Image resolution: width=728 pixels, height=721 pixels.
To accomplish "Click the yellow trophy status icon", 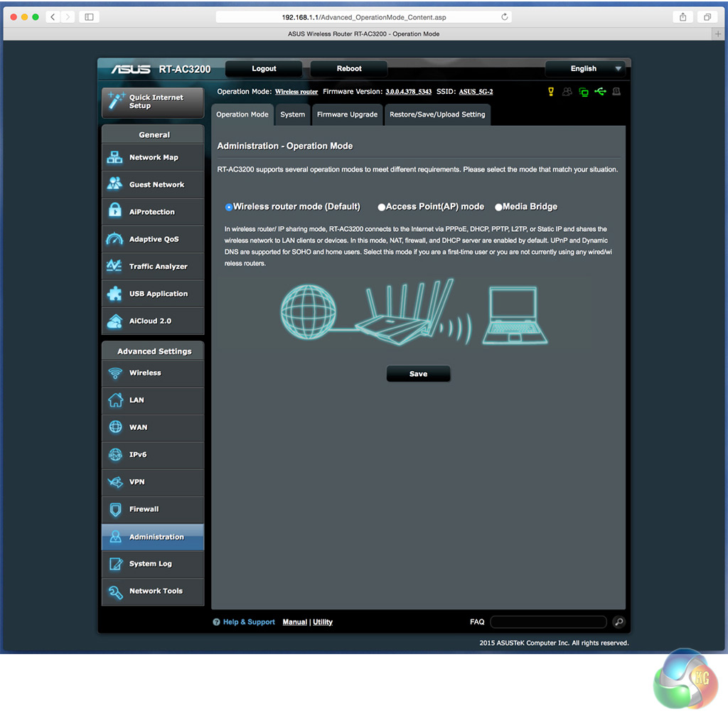I will 551,92.
